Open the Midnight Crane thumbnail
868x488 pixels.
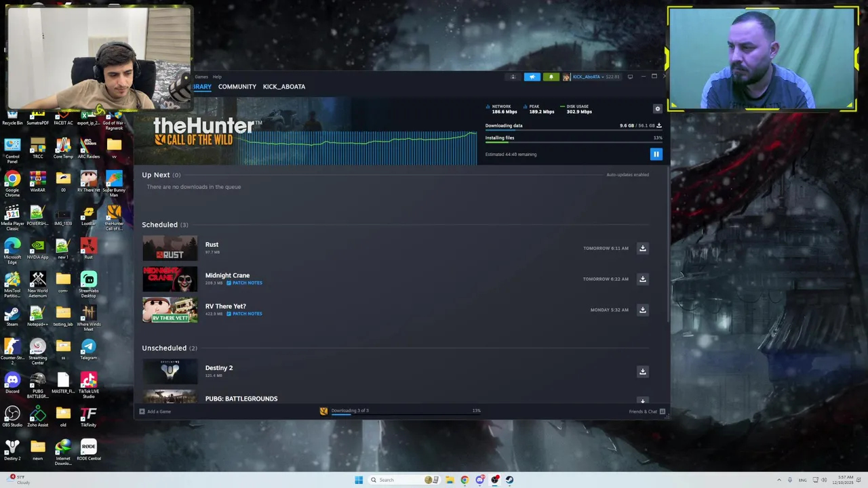(x=170, y=279)
